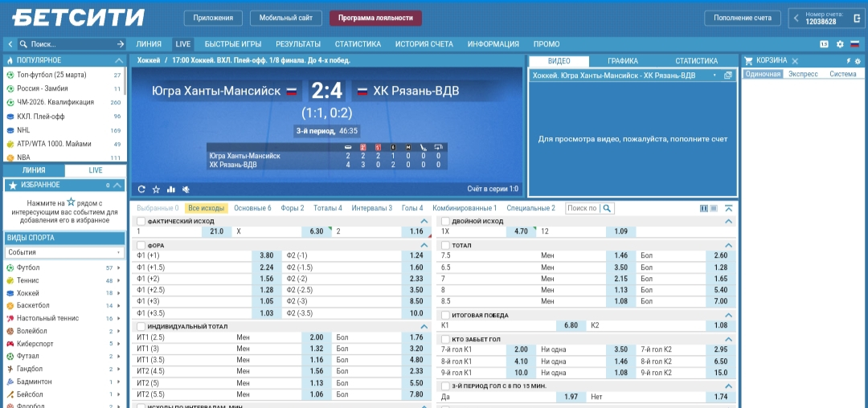
Task: Open the bet slip settings gear icon
Action: point(858,61)
